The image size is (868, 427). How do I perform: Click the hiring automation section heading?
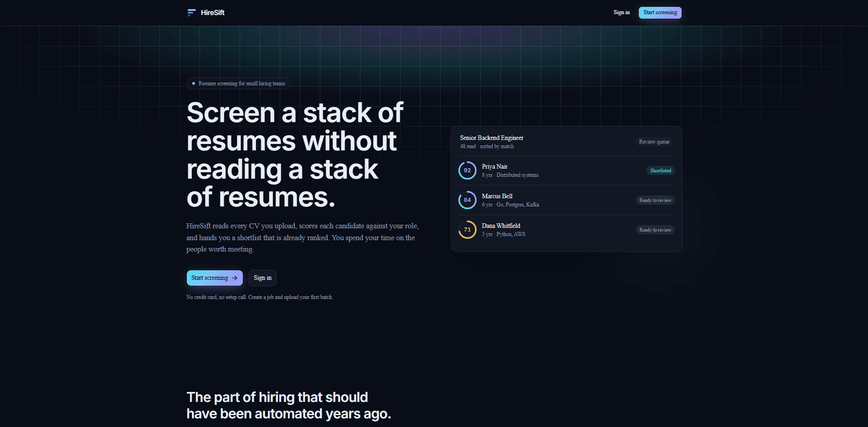289,406
